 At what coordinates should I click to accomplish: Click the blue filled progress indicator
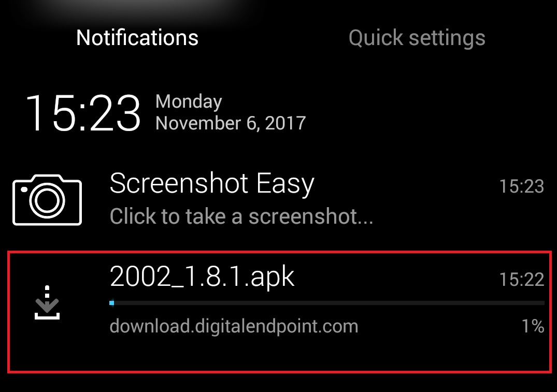pyautogui.click(x=112, y=303)
